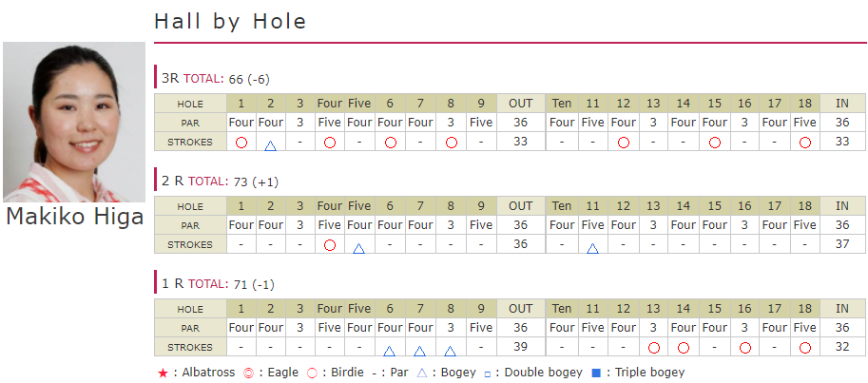Click the bogey triangle on 3R hole 2
868x383 pixels.
270,145
